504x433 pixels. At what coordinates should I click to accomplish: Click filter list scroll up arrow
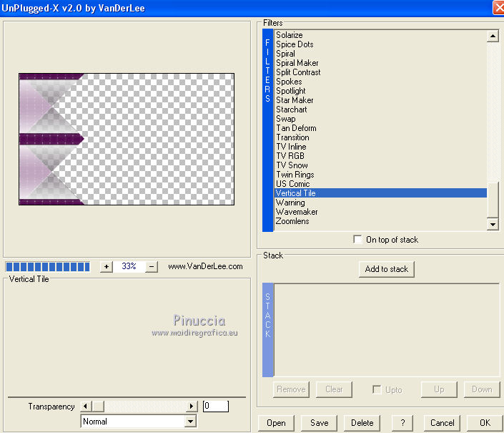click(493, 36)
